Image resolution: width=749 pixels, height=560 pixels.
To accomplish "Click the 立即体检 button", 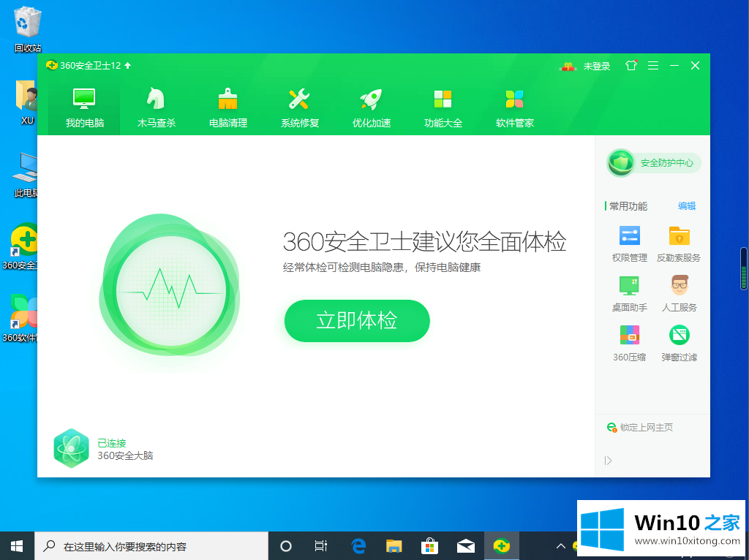I will pyautogui.click(x=357, y=320).
